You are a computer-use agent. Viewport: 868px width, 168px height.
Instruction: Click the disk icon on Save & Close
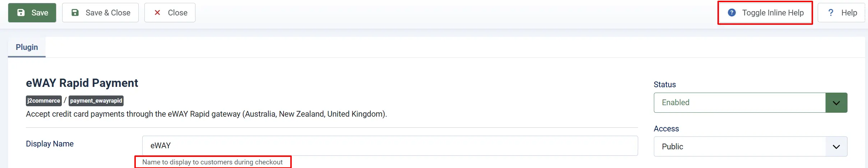pos(75,13)
